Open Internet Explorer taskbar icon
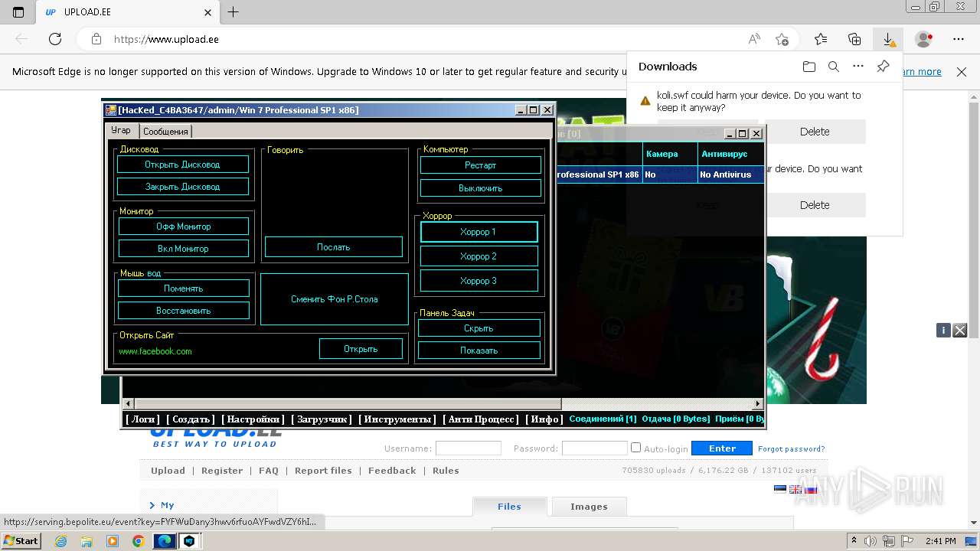This screenshot has height=551, width=980. click(60, 541)
